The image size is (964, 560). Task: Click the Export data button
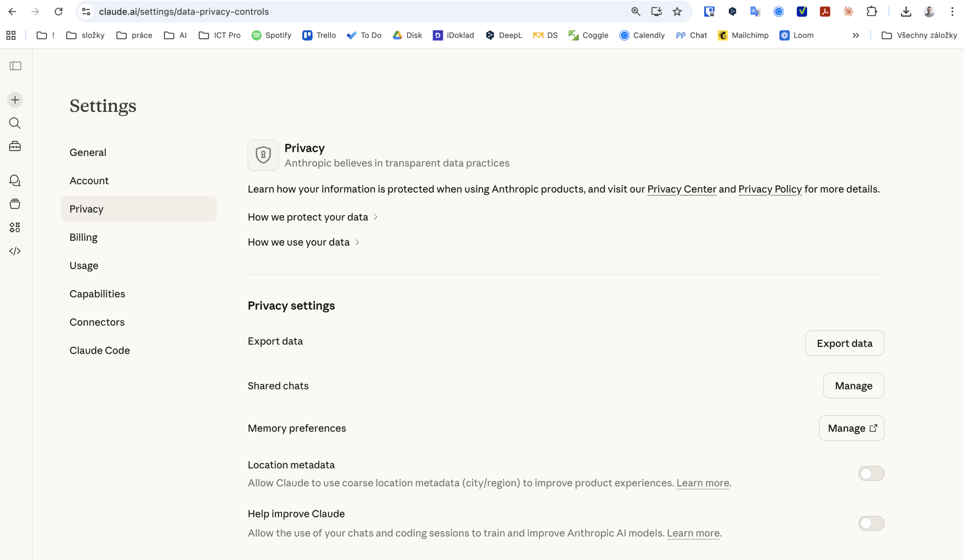tap(844, 343)
